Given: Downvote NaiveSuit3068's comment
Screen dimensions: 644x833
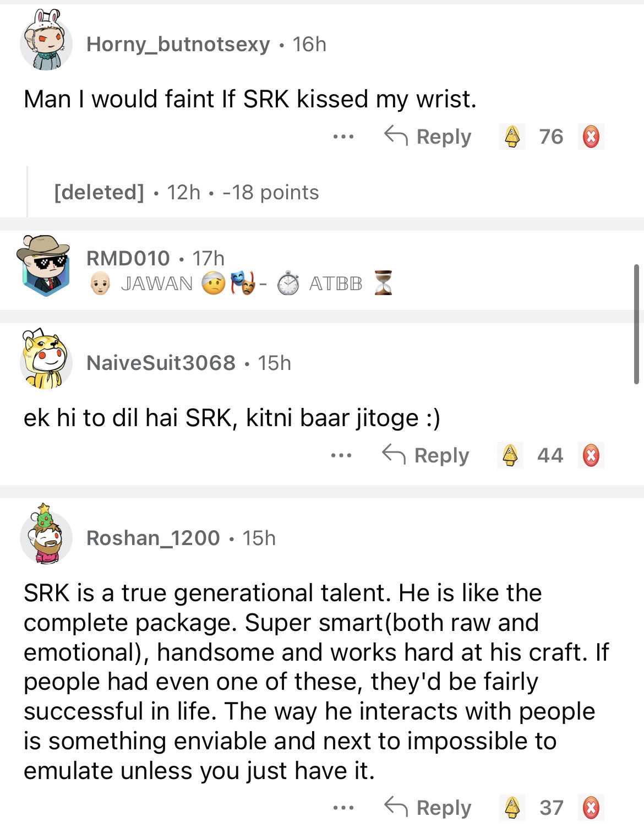Looking at the screenshot, I should click(591, 455).
